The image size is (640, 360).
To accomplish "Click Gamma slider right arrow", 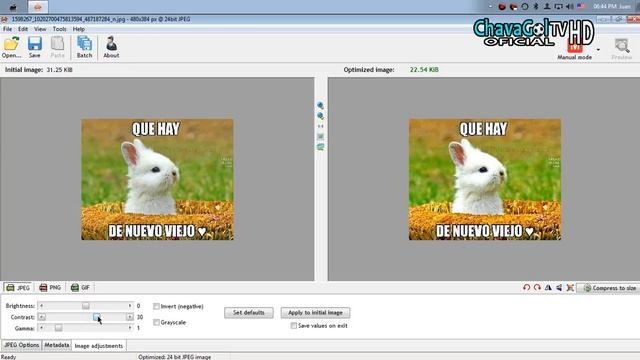I will (x=130, y=328).
